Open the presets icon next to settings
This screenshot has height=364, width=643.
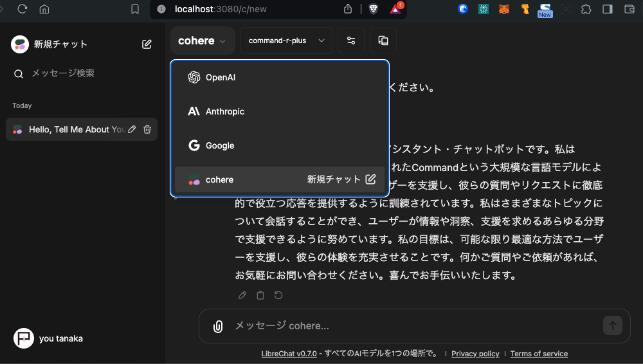383,41
